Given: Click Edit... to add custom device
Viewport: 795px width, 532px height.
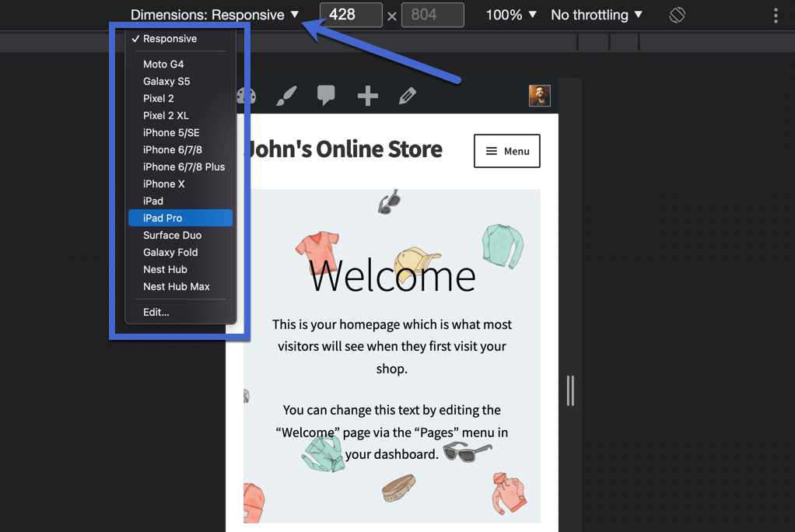Looking at the screenshot, I should [x=155, y=312].
